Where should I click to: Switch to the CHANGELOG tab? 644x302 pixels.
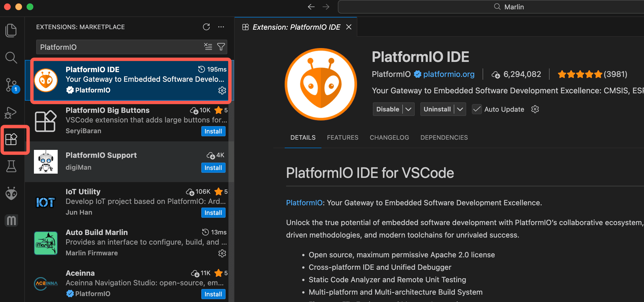[x=389, y=138]
